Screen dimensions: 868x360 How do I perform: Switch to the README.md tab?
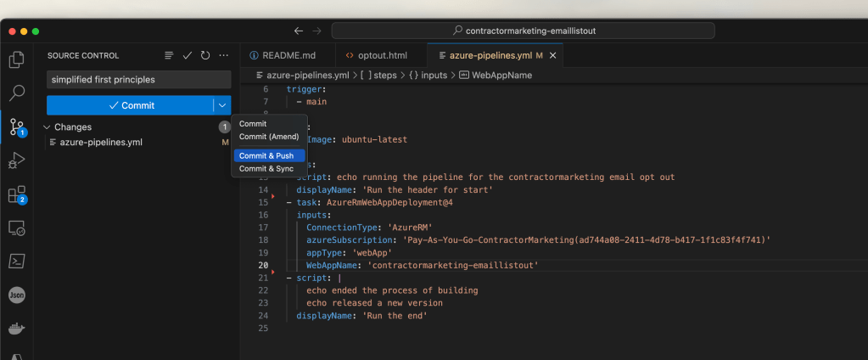(288, 55)
